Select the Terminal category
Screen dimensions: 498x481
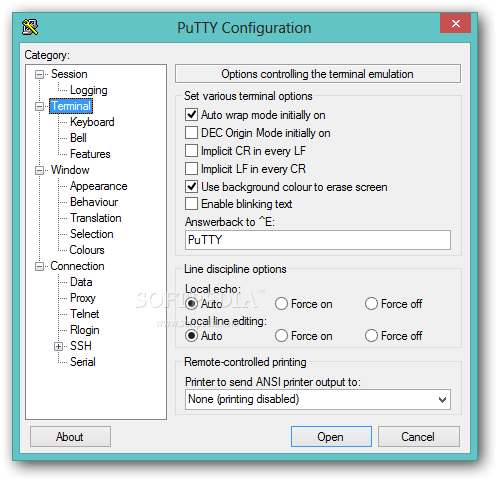pos(71,106)
